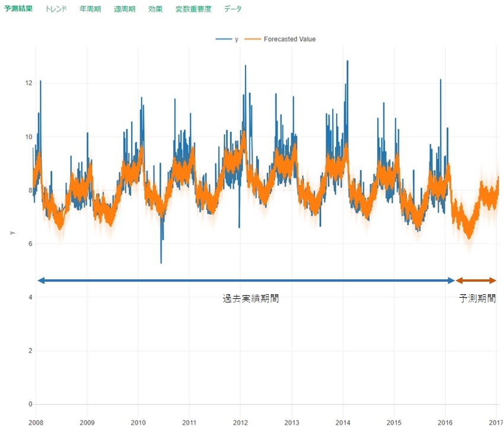Click the y axis title
Viewport: 504px width, 427px height.
click(x=12, y=232)
